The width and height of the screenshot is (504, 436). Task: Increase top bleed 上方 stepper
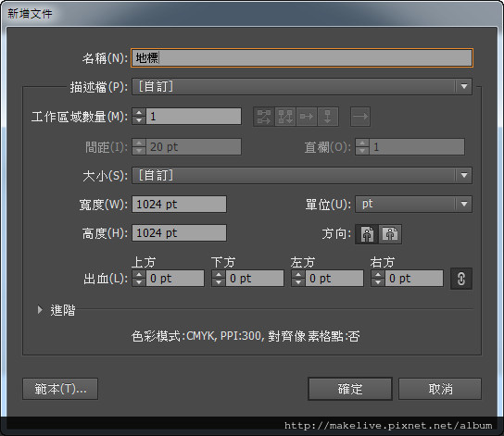click(x=139, y=275)
